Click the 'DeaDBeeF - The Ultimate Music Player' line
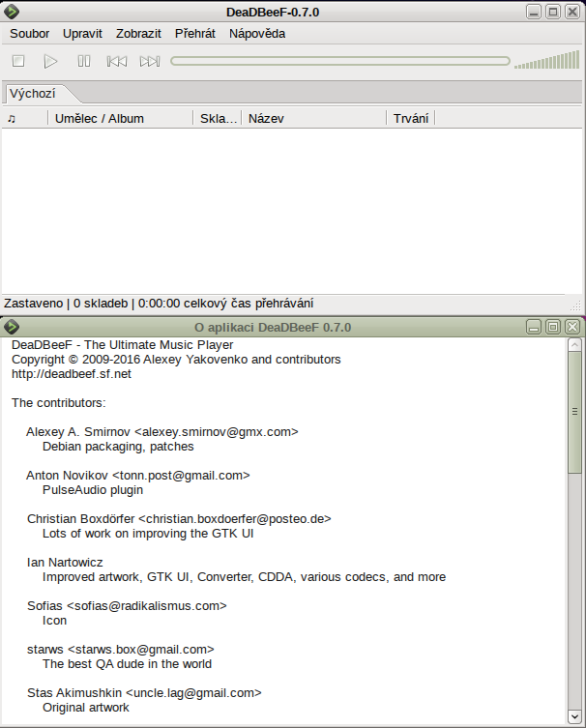 [122, 344]
